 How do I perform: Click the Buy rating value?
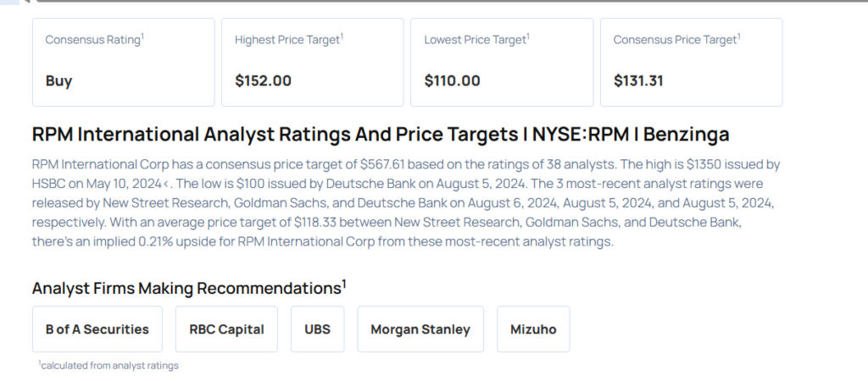[x=59, y=81]
